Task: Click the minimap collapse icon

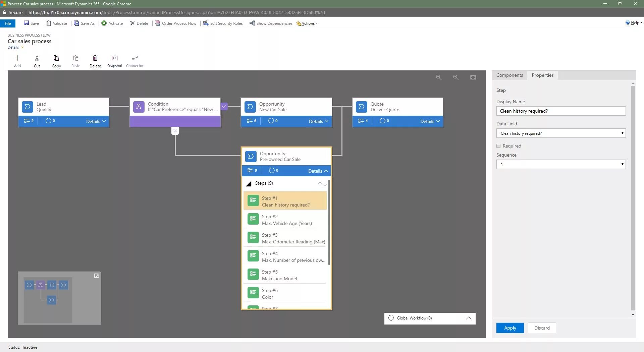Action: click(x=97, y=276)
